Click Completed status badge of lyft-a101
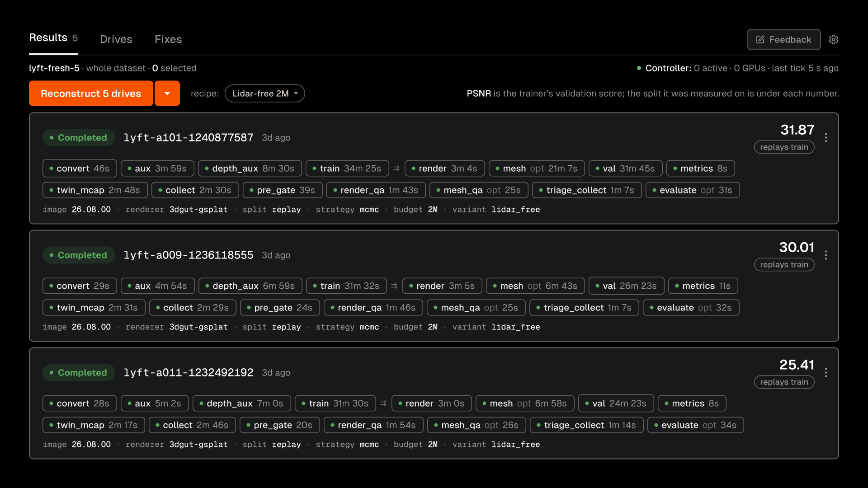 [79, 138]
